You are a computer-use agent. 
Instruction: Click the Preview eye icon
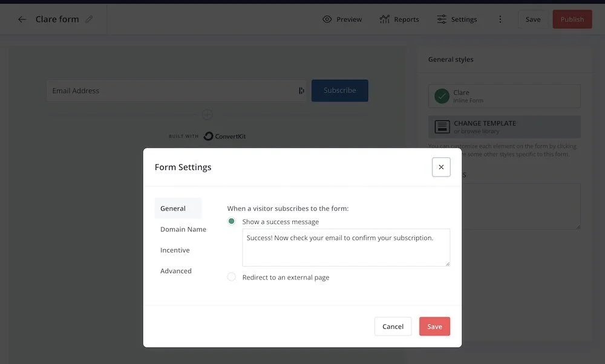pos(327,19)
